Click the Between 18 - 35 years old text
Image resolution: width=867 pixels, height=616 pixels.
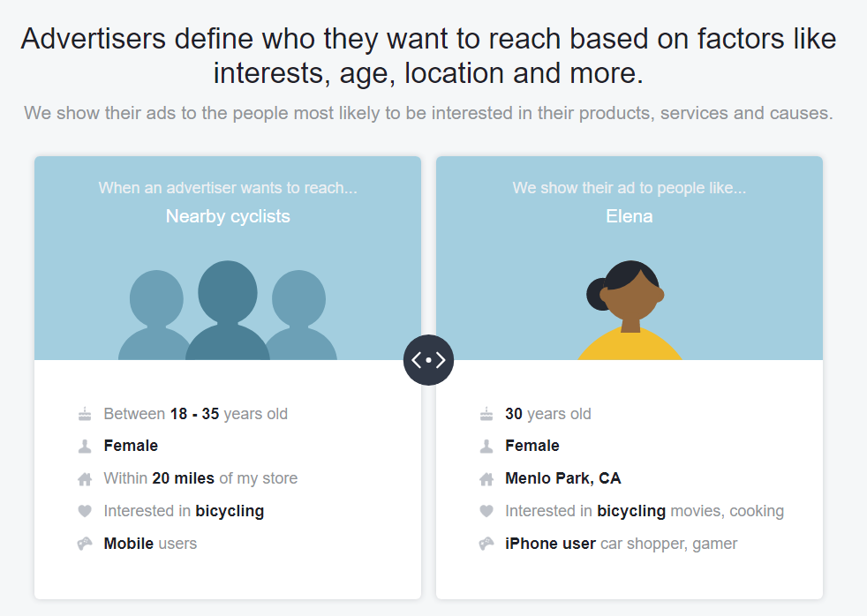pos(195,414)
